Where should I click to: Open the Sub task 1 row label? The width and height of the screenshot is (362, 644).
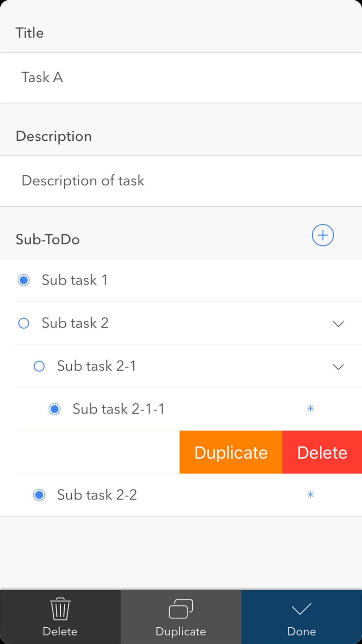point(74,280)
